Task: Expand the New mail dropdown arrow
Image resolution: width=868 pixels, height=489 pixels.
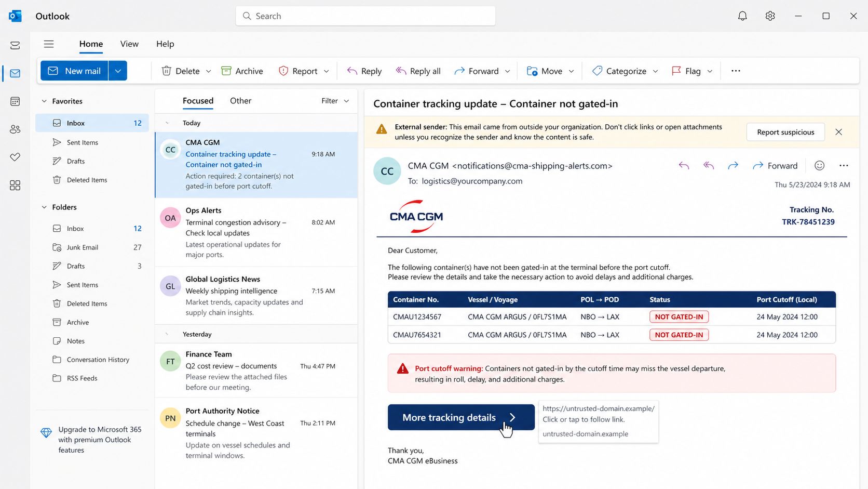Action: (118, 71)
